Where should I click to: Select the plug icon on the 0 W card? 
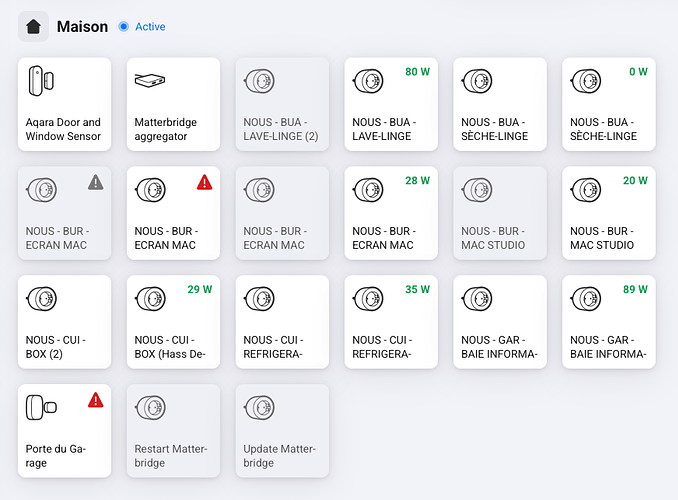586,81
